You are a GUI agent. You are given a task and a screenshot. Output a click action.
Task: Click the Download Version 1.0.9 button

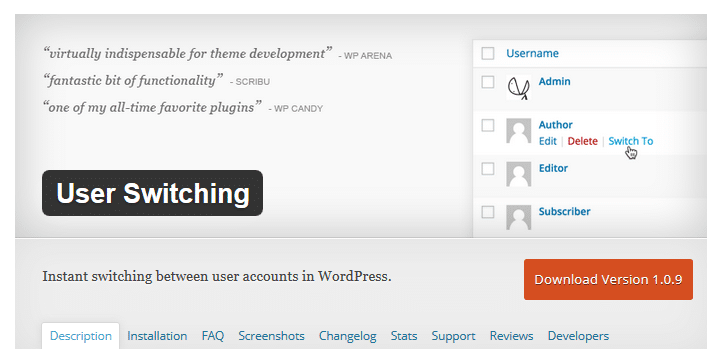608,279
